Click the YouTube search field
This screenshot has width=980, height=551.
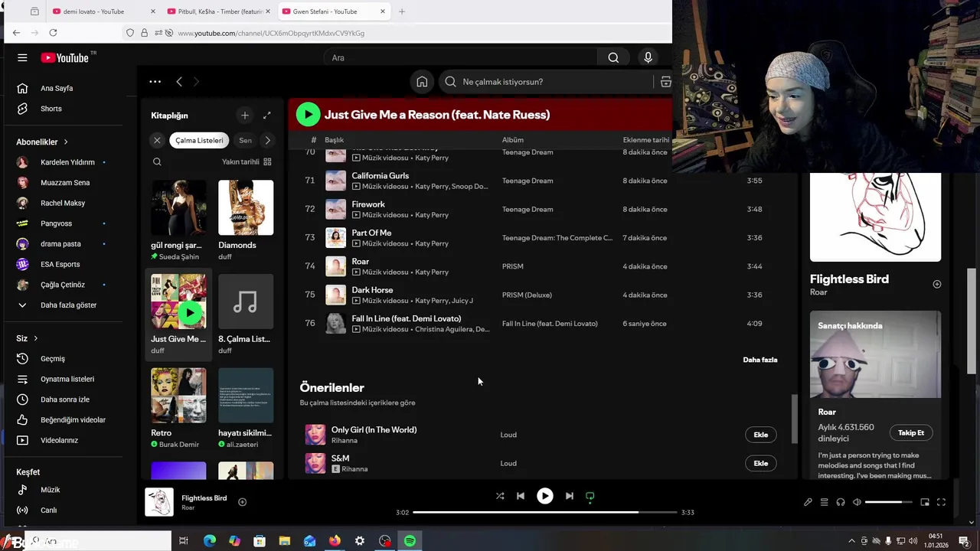tap(461, 57)
